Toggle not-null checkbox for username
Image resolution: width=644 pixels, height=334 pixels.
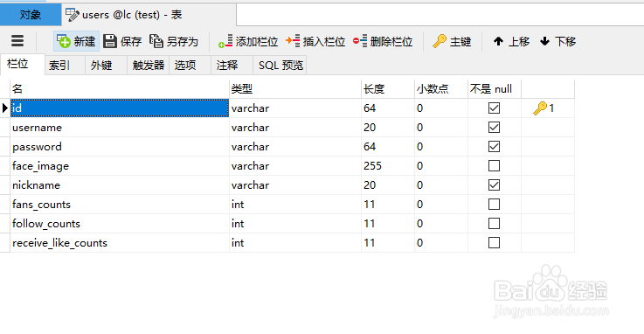point(494,128)
